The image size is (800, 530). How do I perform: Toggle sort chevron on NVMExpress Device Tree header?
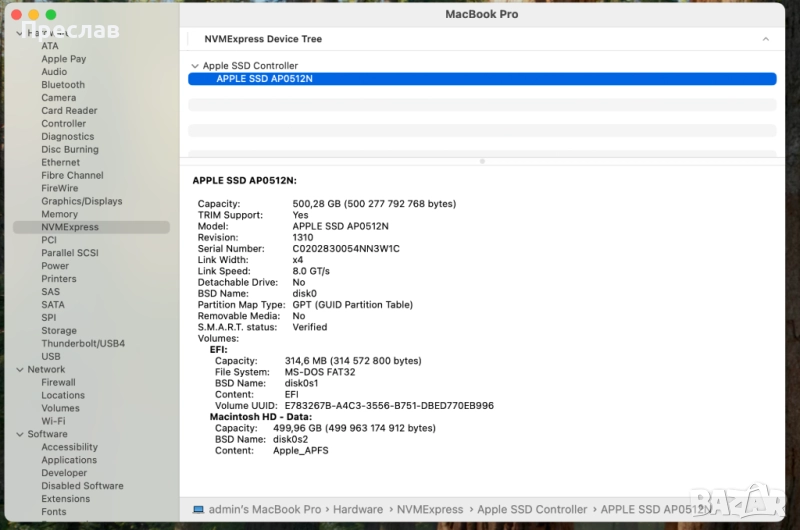coord(765,39)
